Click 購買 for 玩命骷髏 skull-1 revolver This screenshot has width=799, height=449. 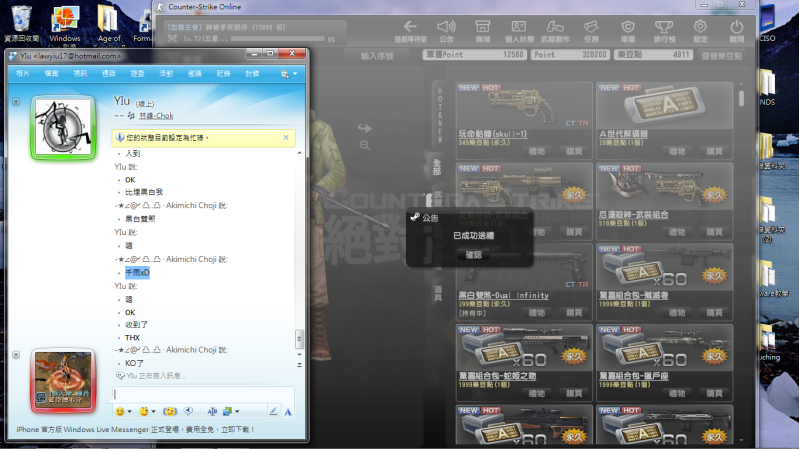click(x=574, y=151)
